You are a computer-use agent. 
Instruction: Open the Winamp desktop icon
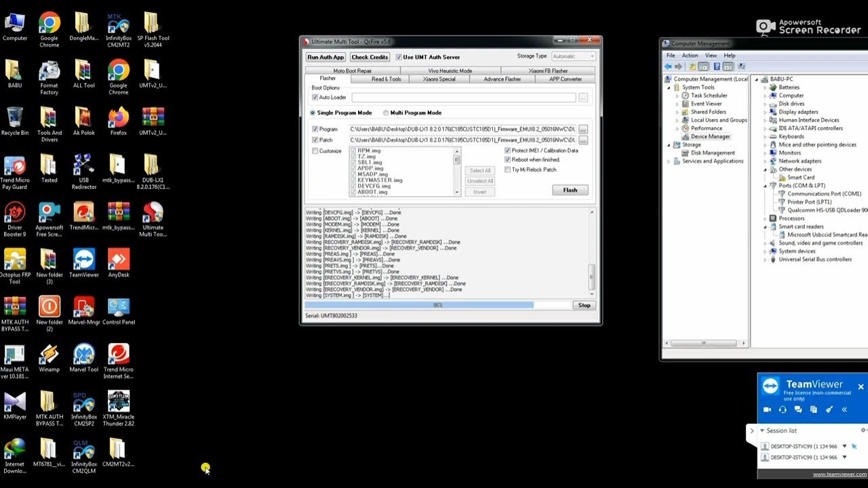[49, 358]
